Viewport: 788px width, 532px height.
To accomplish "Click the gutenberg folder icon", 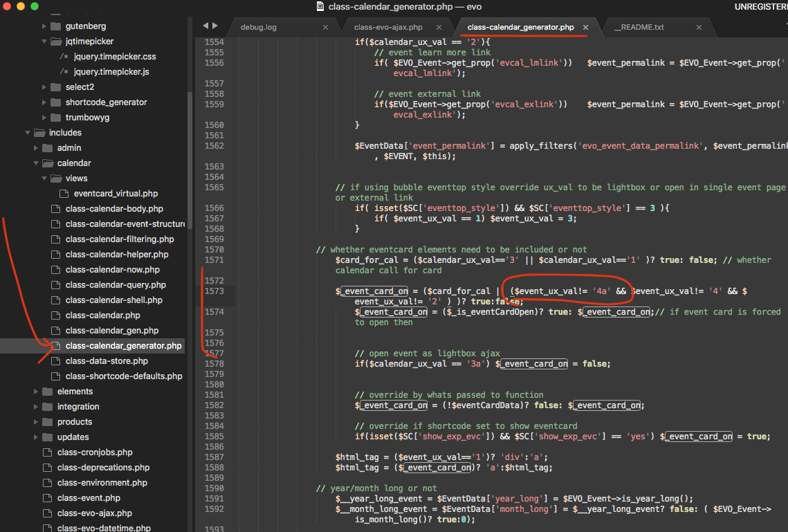I will point(56,26).
